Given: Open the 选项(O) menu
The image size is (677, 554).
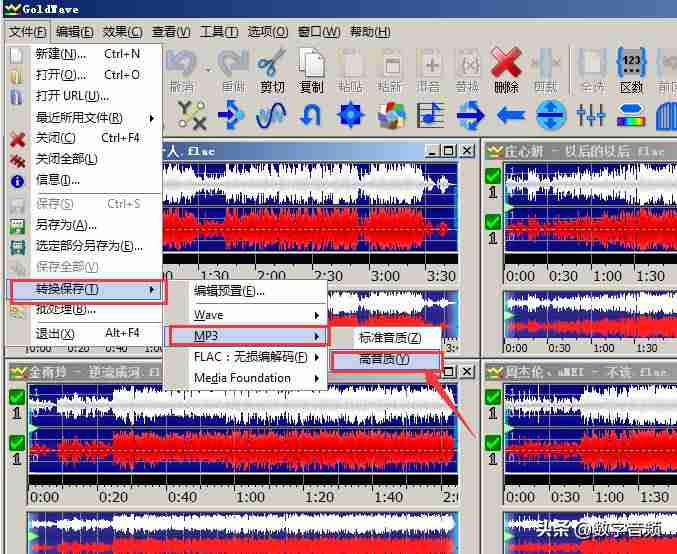Looking at the screenshot, I should (268, 32).
